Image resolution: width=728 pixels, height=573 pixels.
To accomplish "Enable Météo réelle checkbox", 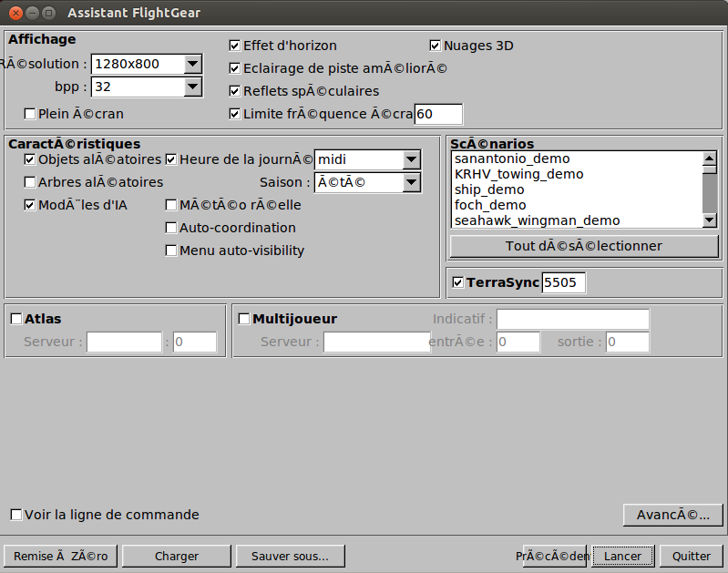I will click(x=171, y=205).
